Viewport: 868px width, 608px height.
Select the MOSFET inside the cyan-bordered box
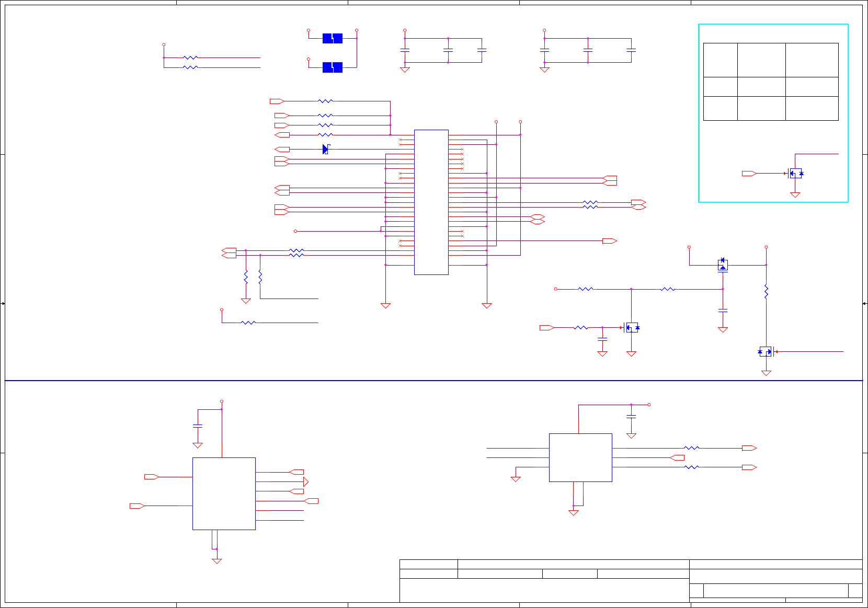[x=795, y=174]
